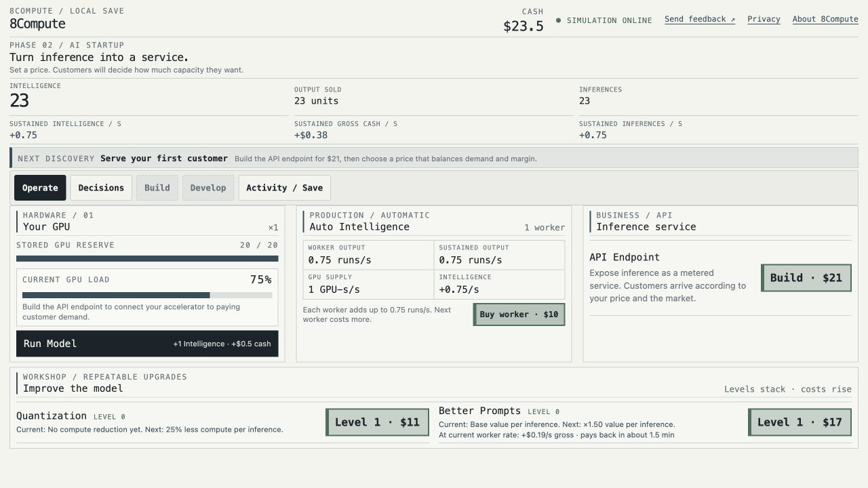
Task: Click the Sustained Gross Cash +$0.38 value
Action: pos(311,135)
